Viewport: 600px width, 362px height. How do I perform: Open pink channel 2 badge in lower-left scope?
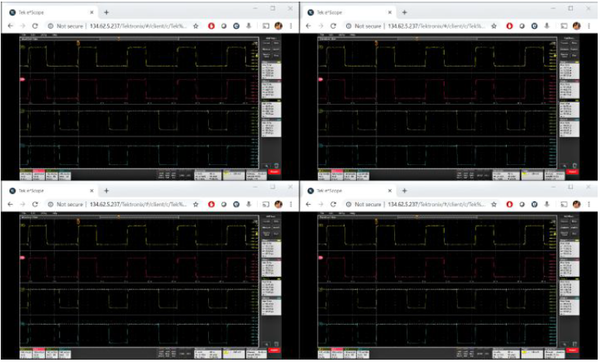pyautogui.click(x=39, y=353)
